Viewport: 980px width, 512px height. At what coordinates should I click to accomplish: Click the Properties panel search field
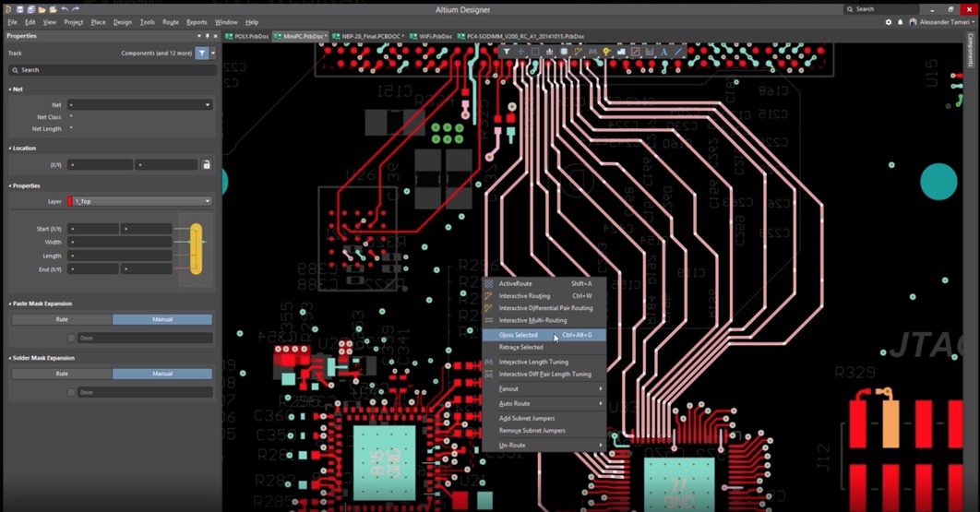pos(111,70)
